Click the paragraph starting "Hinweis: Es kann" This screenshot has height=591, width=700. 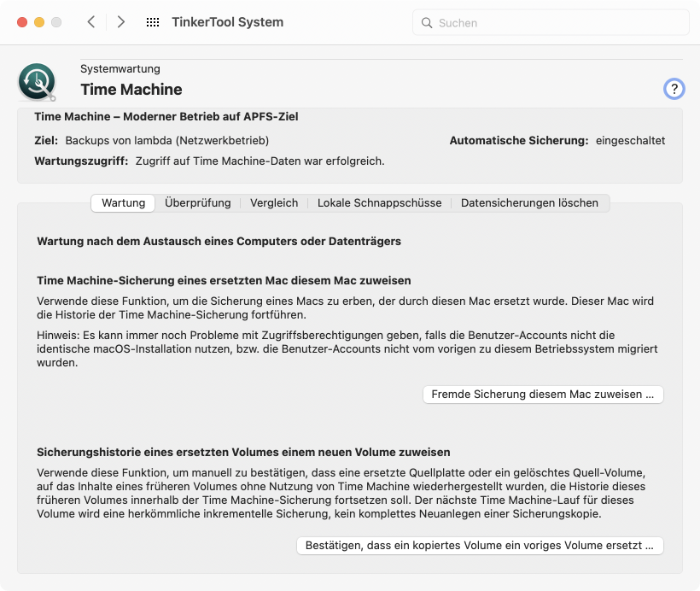(347, 349)
